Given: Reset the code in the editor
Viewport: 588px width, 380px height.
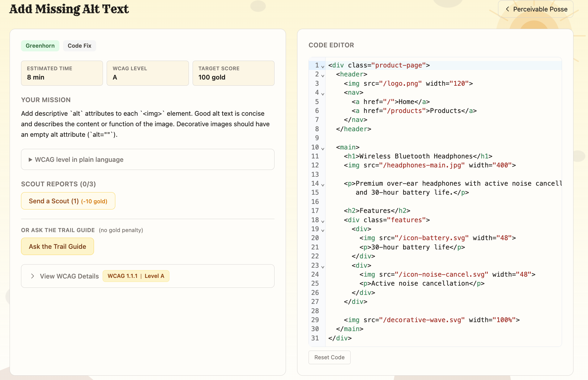Looking at the screenshot, I should pos(329,357).
